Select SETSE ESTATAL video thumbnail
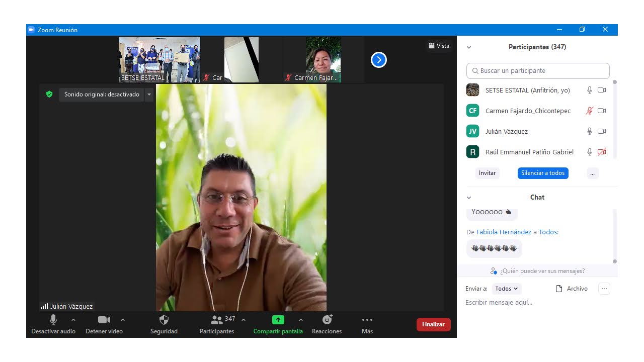 (159, 60)
